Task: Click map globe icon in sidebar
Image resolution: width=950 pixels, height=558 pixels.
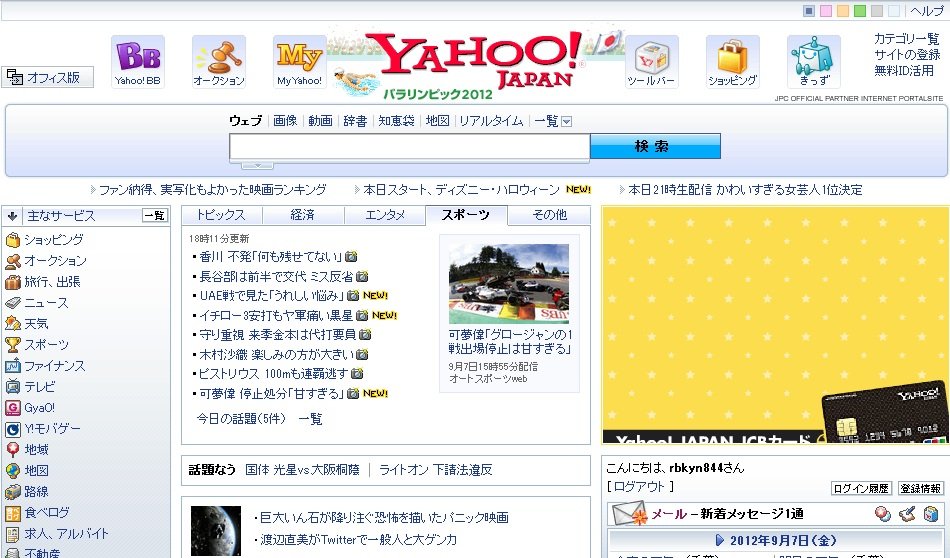Action: [13, 471]
